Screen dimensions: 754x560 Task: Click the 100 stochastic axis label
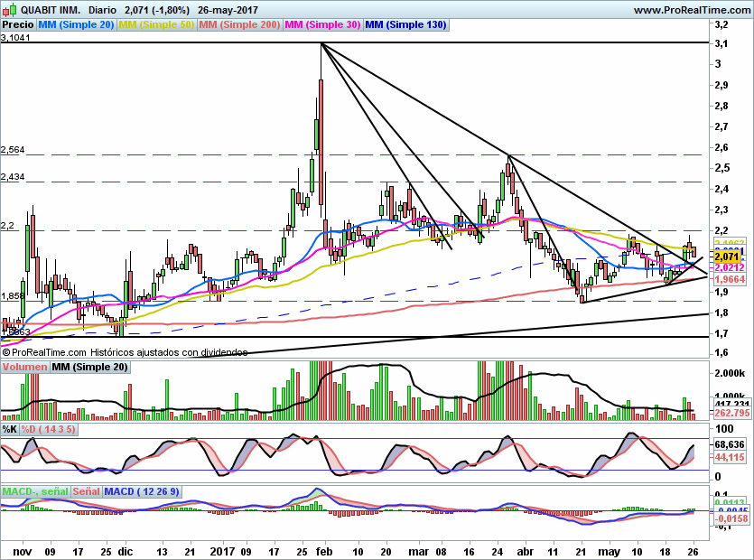point(724,429)
